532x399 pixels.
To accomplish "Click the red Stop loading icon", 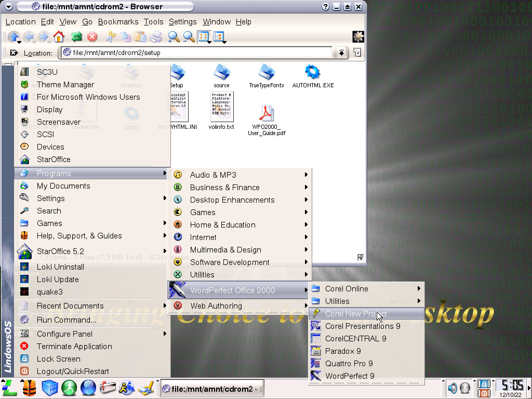I will pyautogui.click(x=92, y=37).
